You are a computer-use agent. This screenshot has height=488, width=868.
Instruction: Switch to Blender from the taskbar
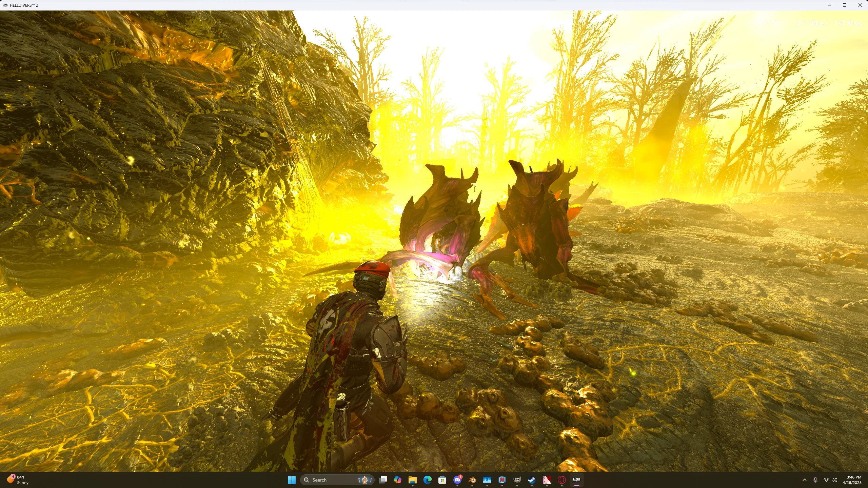(472, 480)
